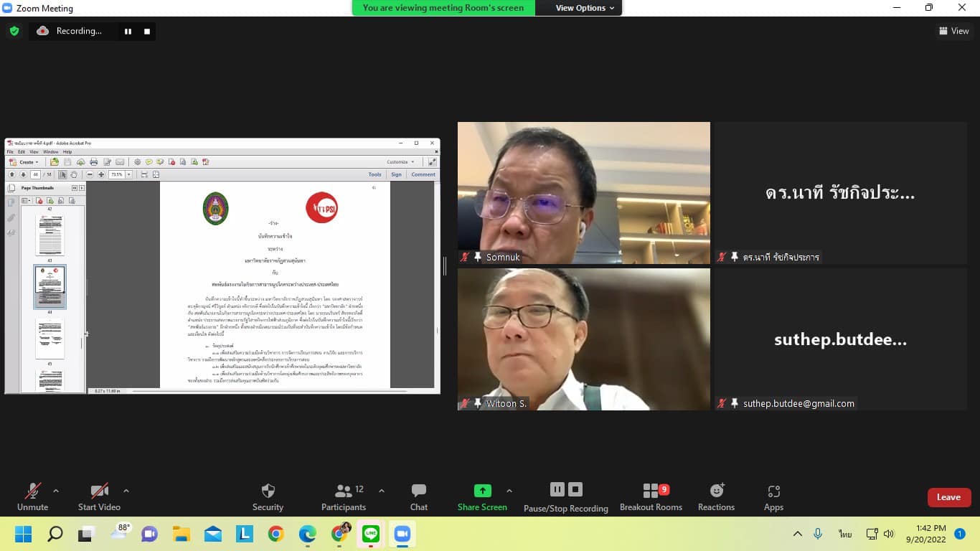
Task: Click the Security shield icon
Action: (x=268, y=491)
